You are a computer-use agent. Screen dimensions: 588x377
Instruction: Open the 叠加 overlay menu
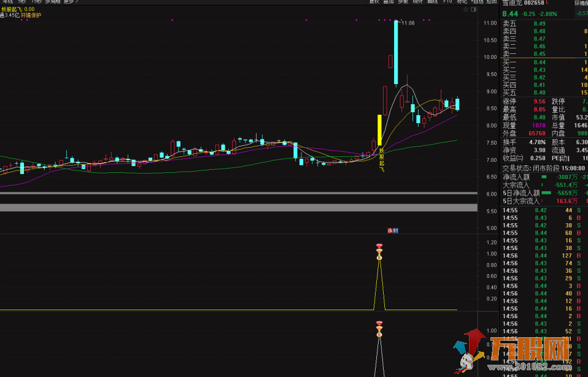click(x=389, y=2)
